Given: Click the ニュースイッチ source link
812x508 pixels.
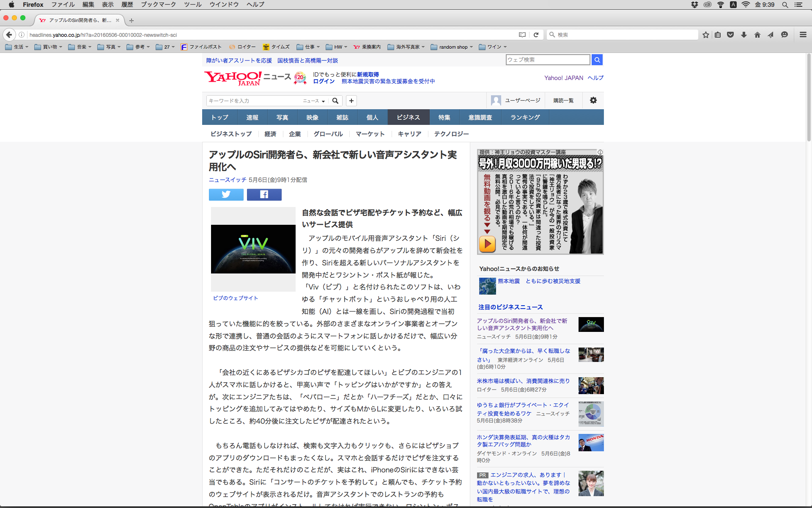Looking at the screenshot, I should (x=228, y=180).
